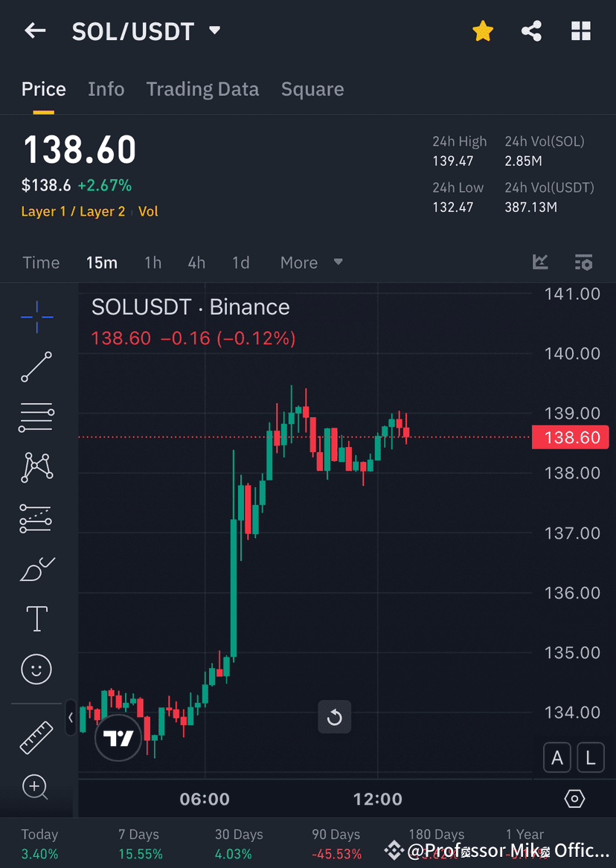Open the Trading Data tab
This screenshot has width=616, height=868.
coord(202,89)
